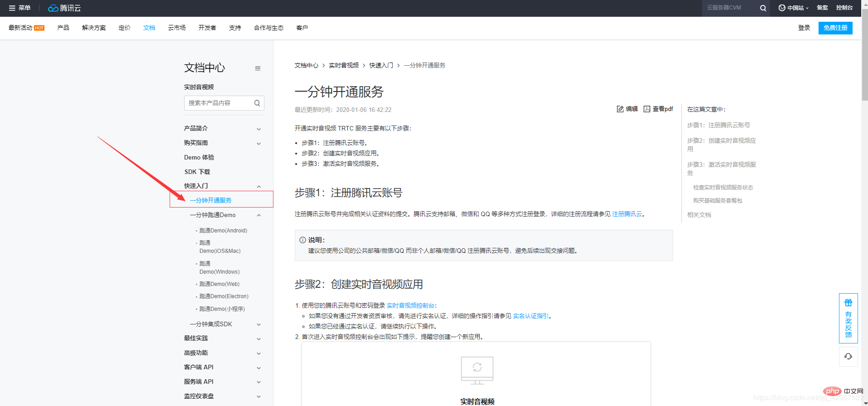
Task: Click the customer service headset icon
Action: pos(848,356)
